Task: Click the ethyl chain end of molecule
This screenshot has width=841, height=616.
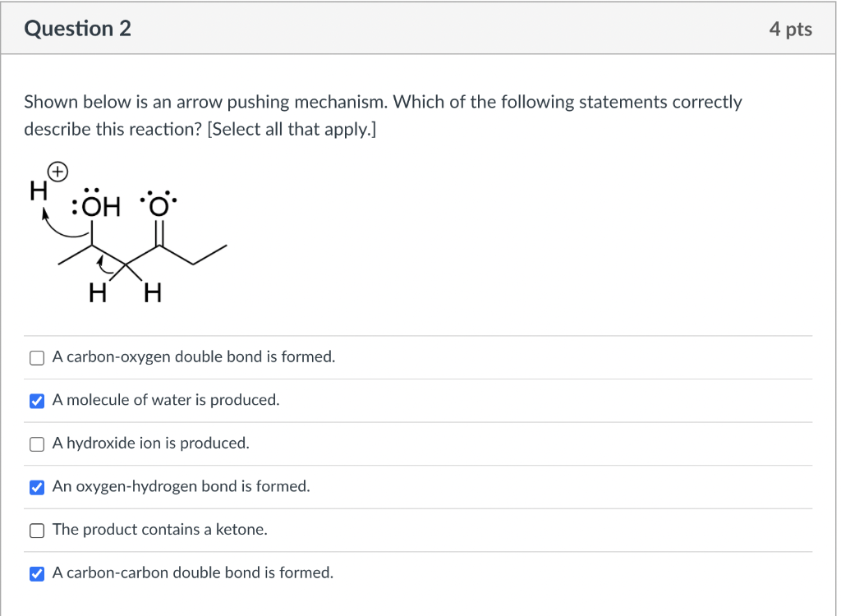Action: [x=210, y=255]
